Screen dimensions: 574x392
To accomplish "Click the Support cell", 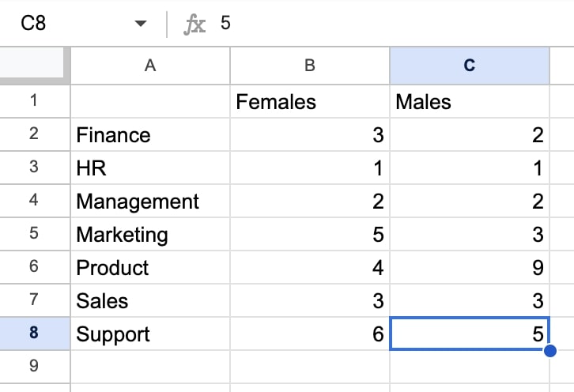I will 150,334.
